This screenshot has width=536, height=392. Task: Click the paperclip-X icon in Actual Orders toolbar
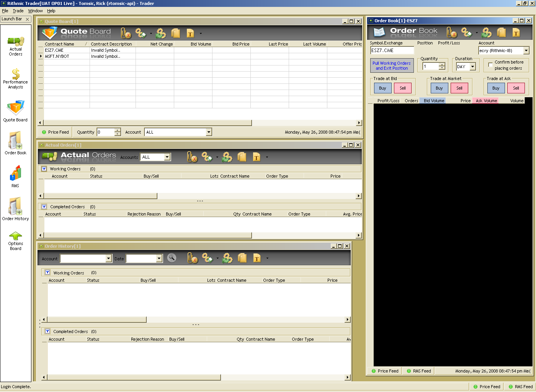pos(192,157)
